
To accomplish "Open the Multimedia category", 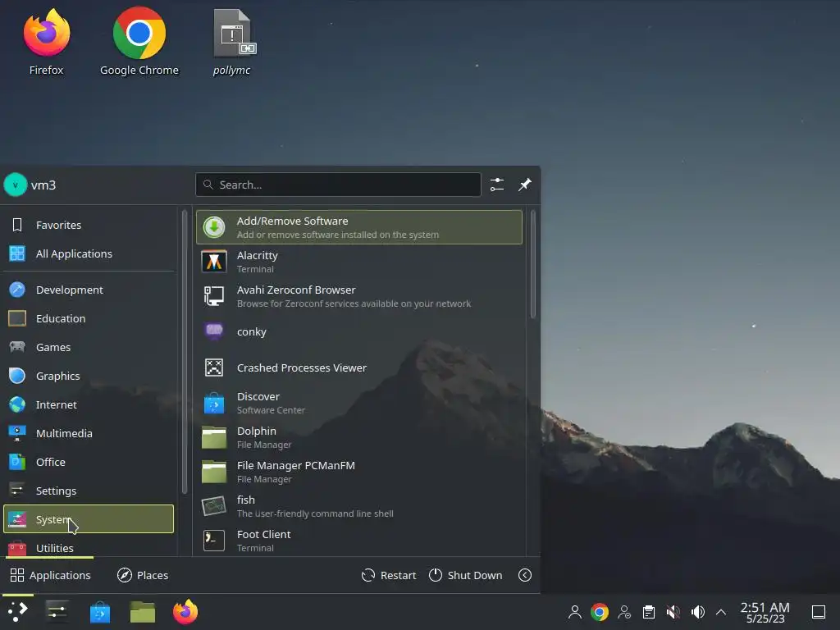I will 89,433.
